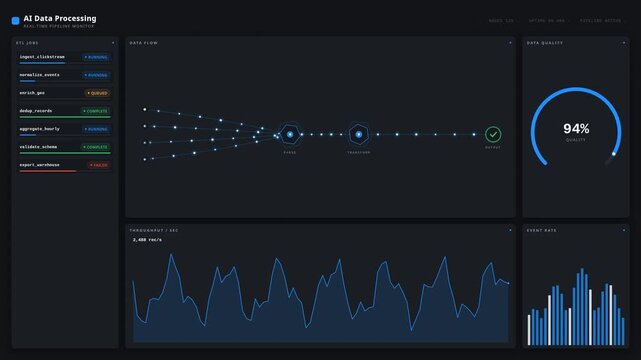
Task: Select the export_warehouse job
Action: [65, 166]
